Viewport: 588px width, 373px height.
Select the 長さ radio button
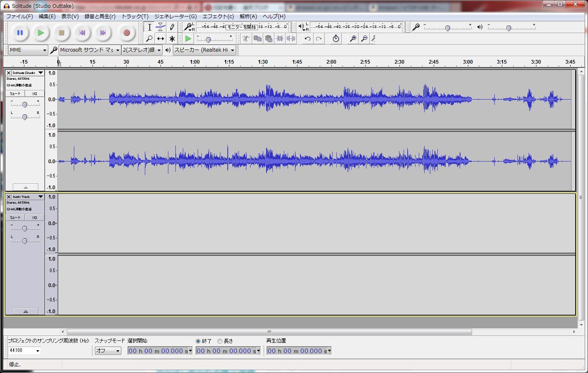[x=220, y=341]
